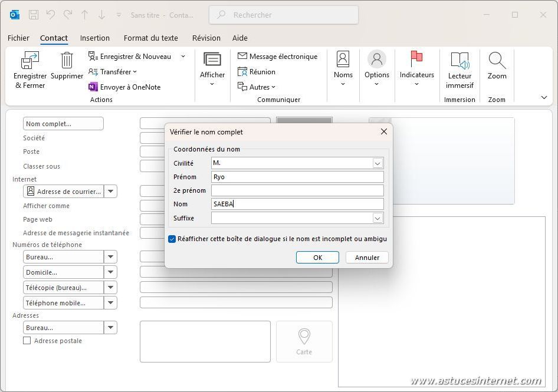Open the Lecteur immersif reader
Screen dimensions: 558x392
tap(459, 61)
